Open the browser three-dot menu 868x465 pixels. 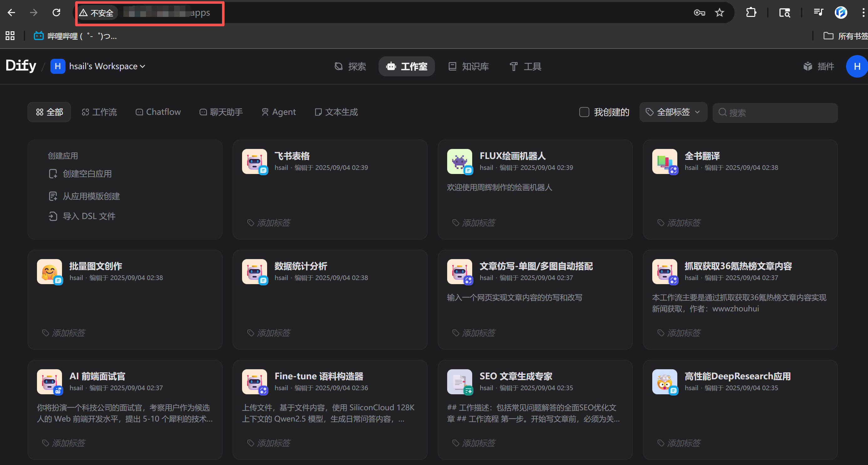(x=863, y=13)
